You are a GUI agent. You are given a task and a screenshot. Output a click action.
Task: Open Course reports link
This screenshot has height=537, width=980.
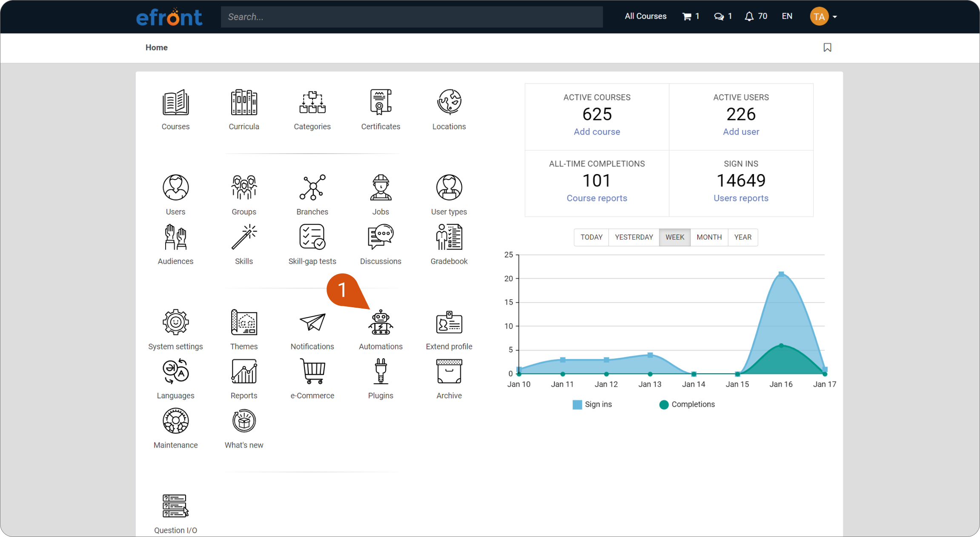coord(596,198)
